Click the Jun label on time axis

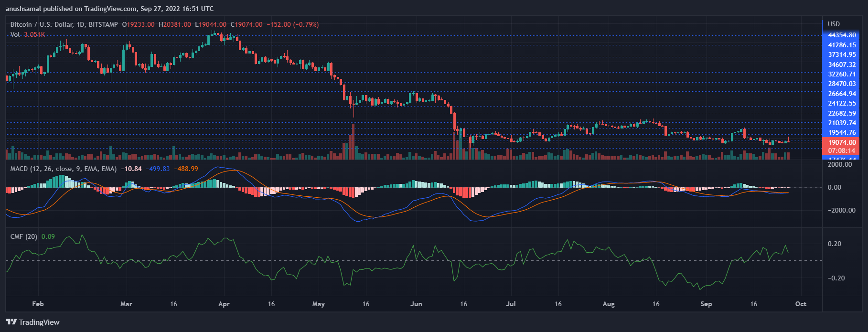click(x=416, y=304)
